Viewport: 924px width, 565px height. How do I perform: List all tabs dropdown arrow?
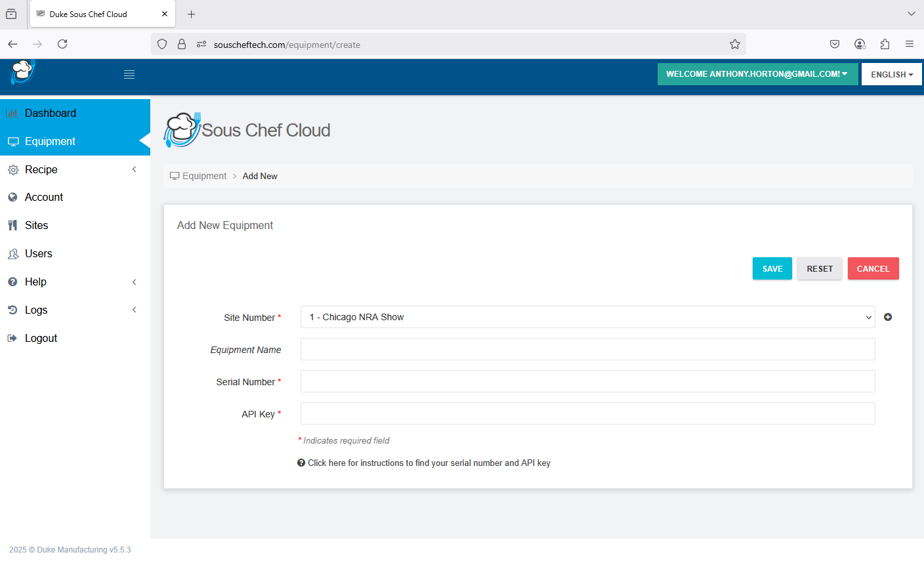click(911, 14)
